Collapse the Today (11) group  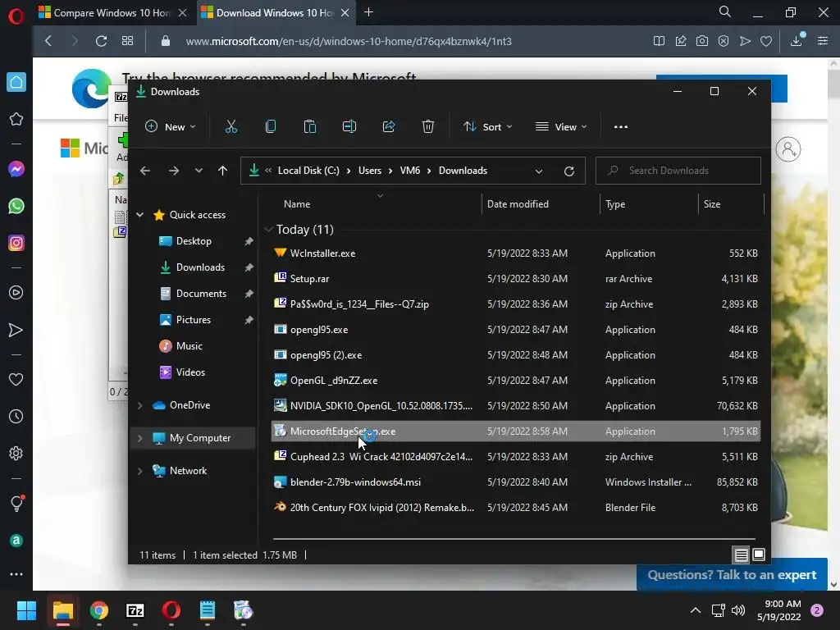[268, 230]
